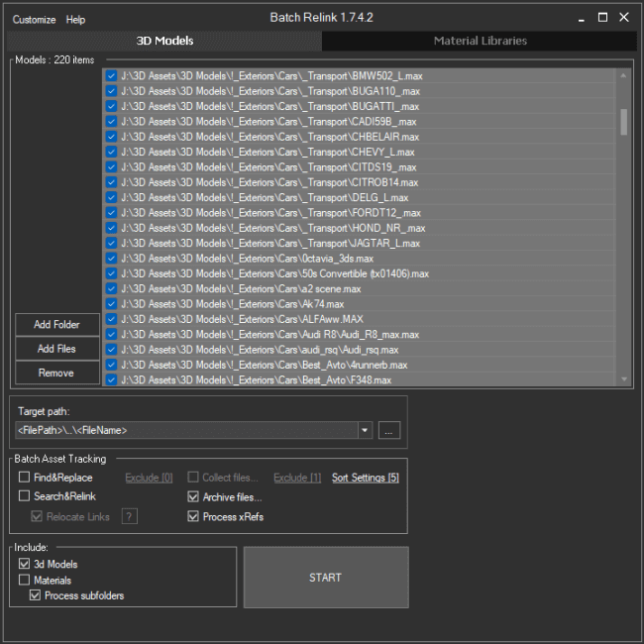This screenshot has width=644, height=644.
Task: Uncheck the Process xRefs checkbox
Action: [192, 516]
